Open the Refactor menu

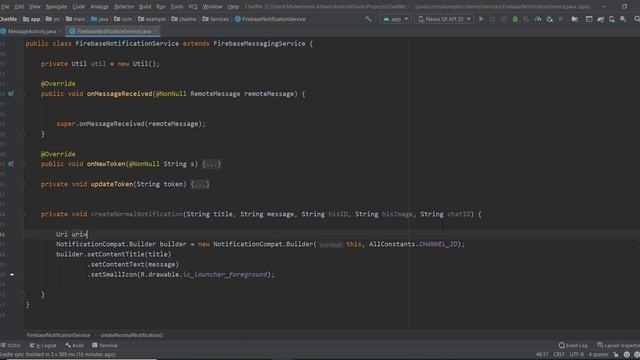click(x=124, y=7)
